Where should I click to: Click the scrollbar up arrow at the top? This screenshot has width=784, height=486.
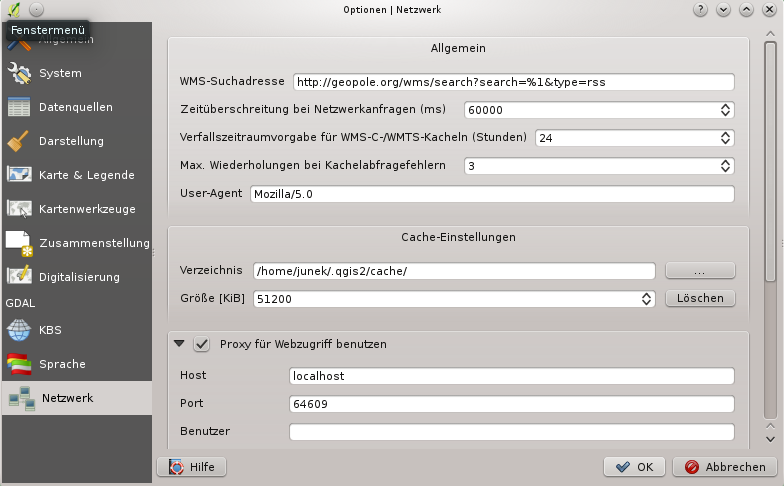coord(770,34)
